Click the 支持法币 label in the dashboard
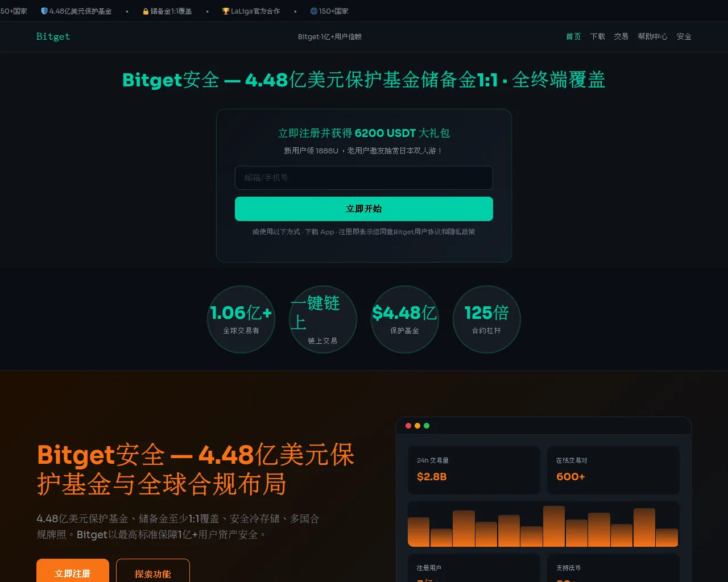 tap(568, 568)
